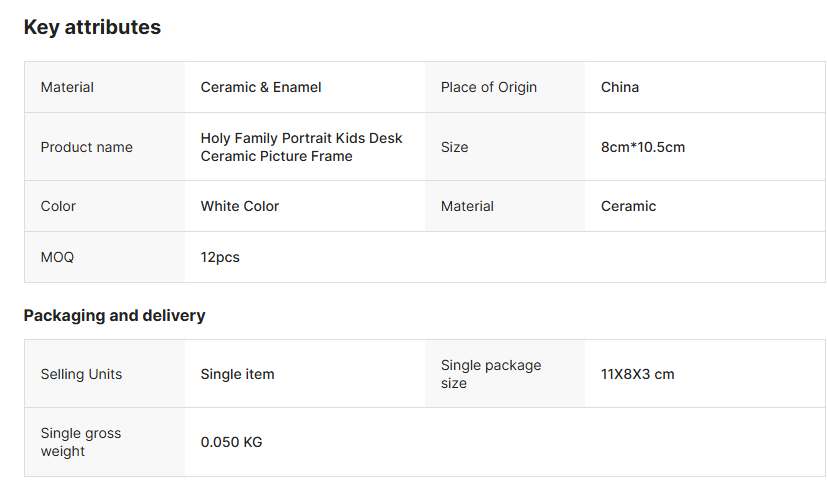Click the Place of Origin label

489,87
